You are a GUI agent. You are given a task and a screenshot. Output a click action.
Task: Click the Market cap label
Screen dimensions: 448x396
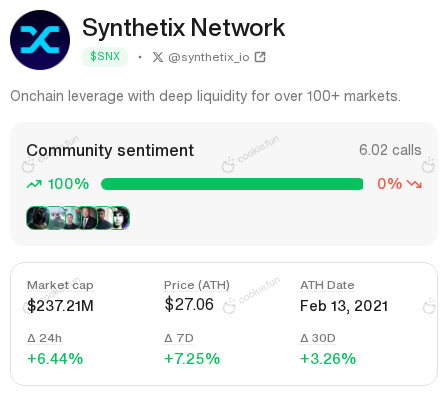click(60, 285)
